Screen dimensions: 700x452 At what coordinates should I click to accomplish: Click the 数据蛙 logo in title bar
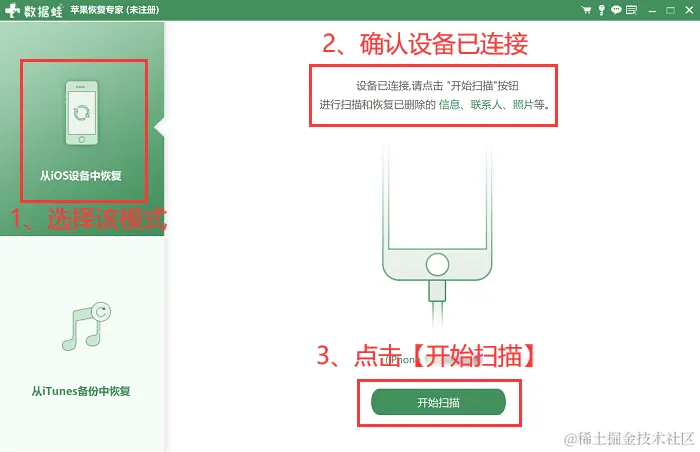[x=33, y=10]
